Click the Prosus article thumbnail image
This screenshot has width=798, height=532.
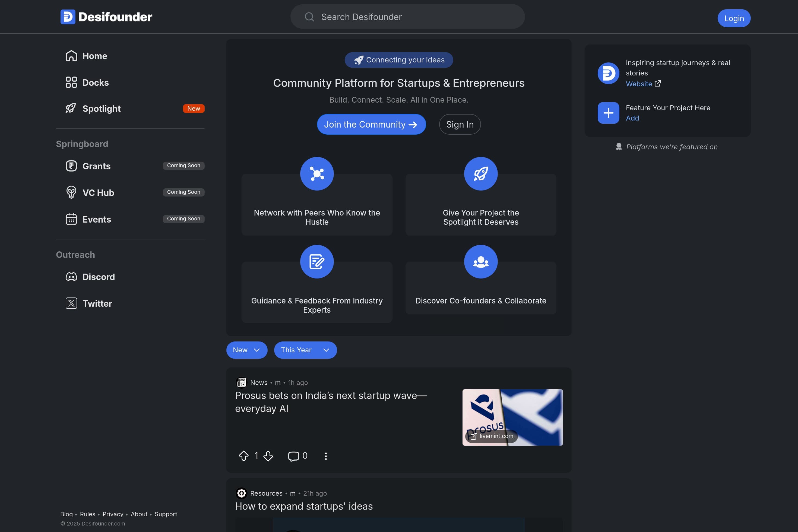(x=512, y=417)
